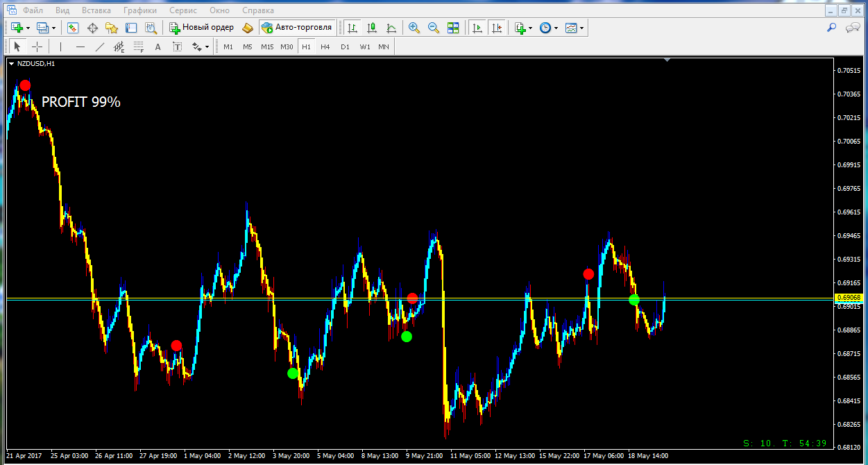Expand the periods clock dropdown arrow
This screenshot has height=465, width=868.
click(x=556, y=28)
